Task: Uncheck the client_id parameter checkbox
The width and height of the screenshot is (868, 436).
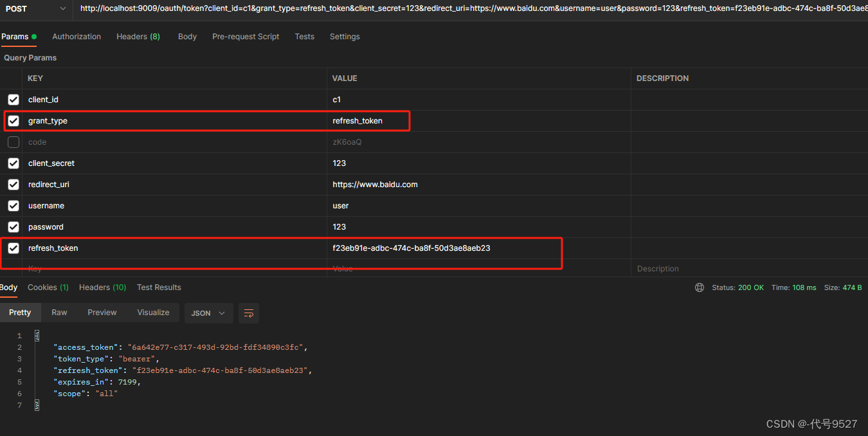Action: click(14, 100)
